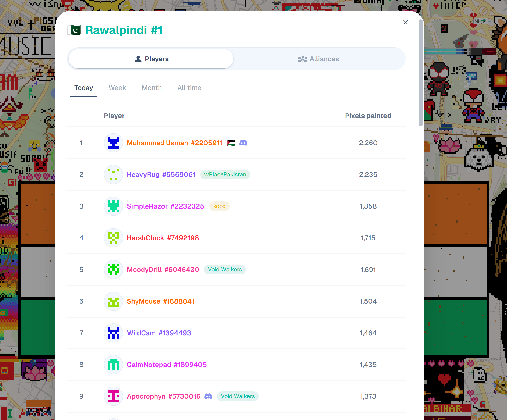
Task: Click Apocrophyn's Void Walkers badge
Action: point(238,396)
